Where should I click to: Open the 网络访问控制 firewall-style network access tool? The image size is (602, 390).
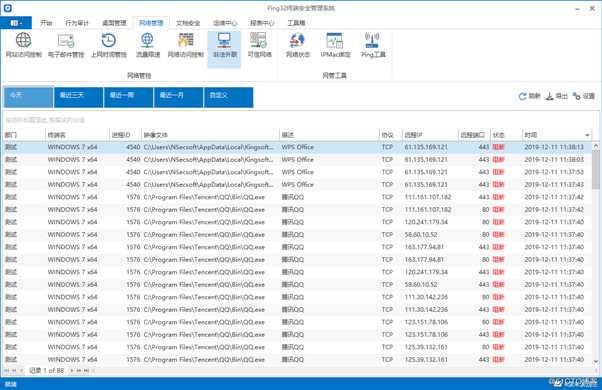coord(186,45)
